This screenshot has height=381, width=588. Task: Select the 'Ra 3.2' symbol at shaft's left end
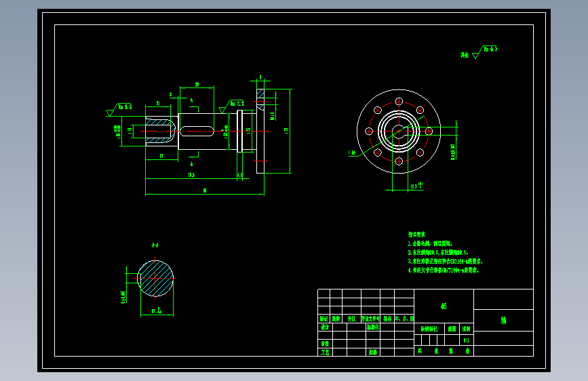click(x=120, y=109)
